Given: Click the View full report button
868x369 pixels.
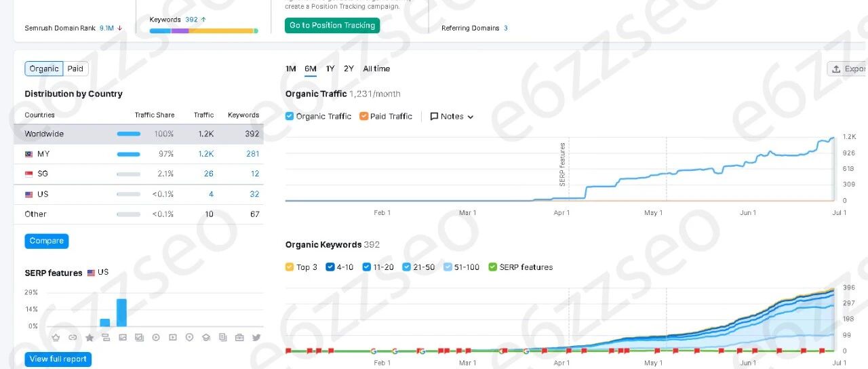Looking at the screenshot, I should (x=58, y=359).
